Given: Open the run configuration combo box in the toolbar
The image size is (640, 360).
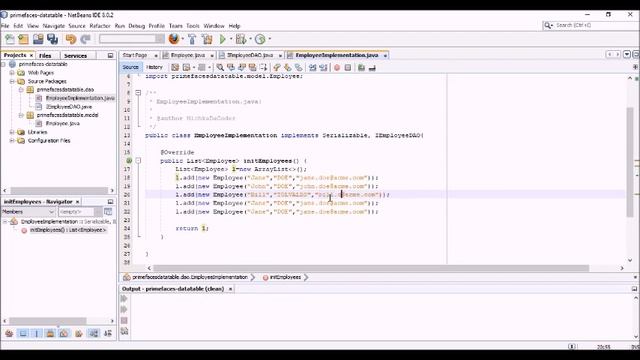Looking at the screenshot, I should pyautogui.click(x=131, y=39).
